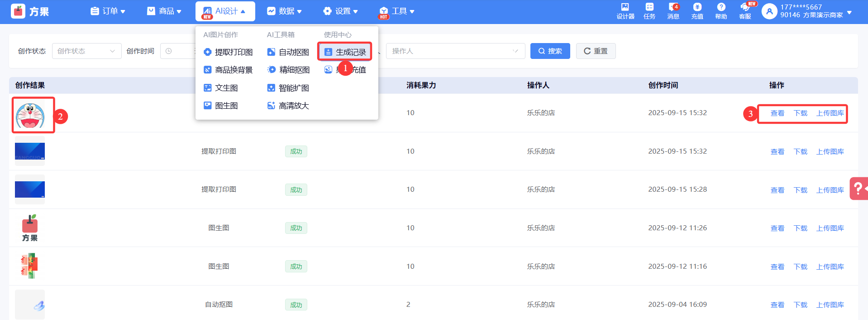Click the 重置 reset button

pos(596,51)
